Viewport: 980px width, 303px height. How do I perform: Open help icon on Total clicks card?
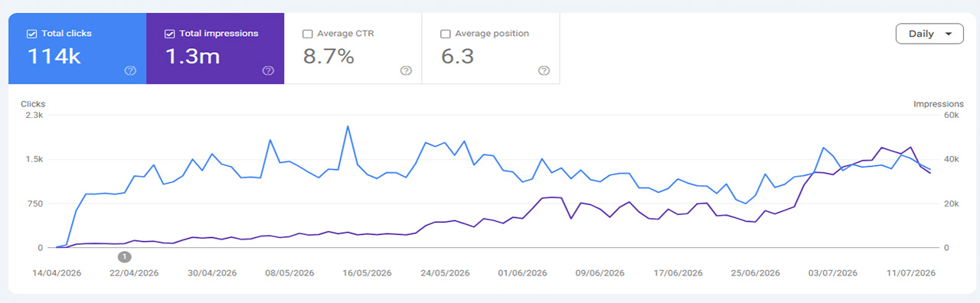click(x=130, y=70)
